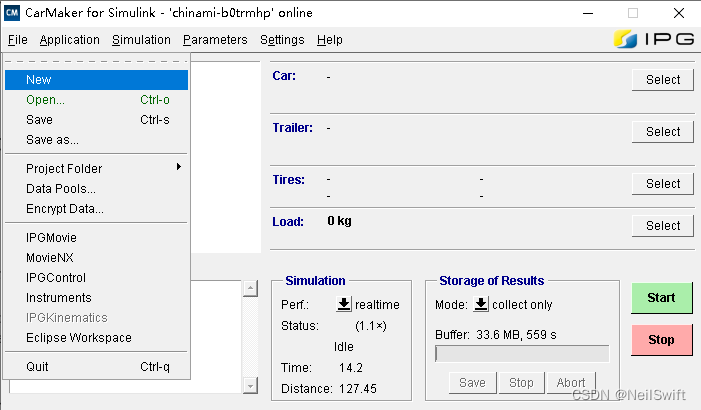Close the CarMaker window

(679, 13)
